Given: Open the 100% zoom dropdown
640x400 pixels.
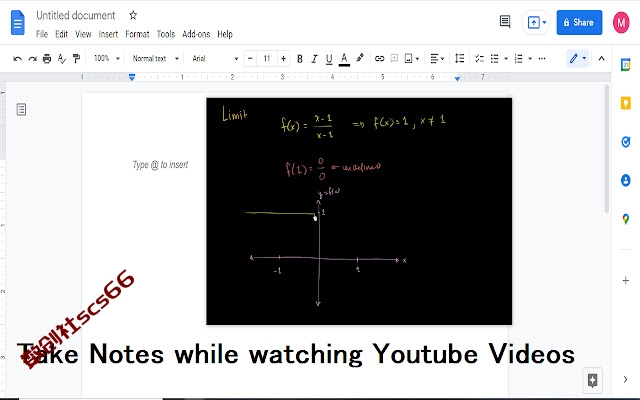Looking at the screenshot, I should [x=106, y=59].
